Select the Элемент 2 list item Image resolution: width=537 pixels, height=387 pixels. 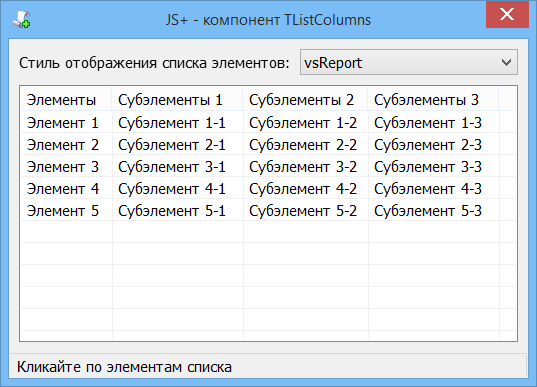[x=63, y=145]
